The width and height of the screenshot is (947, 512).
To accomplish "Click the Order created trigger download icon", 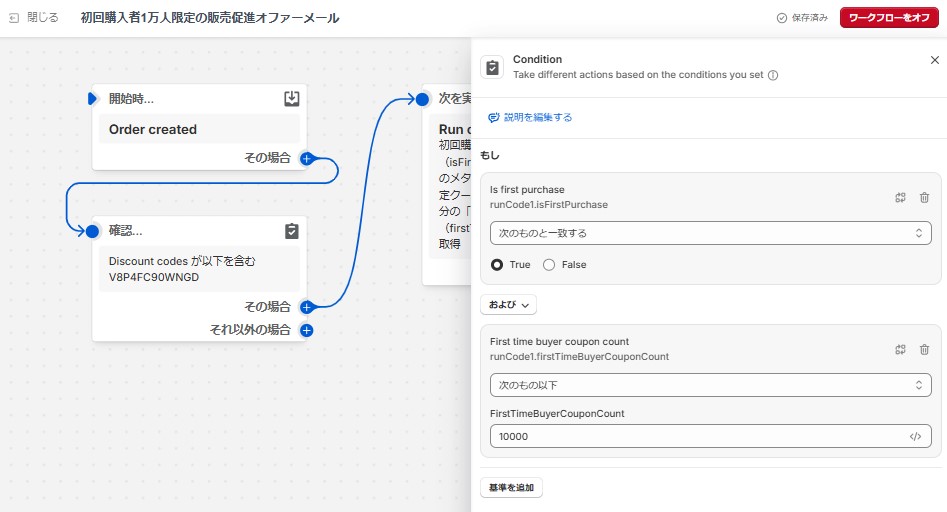I will tap(292, 98).
